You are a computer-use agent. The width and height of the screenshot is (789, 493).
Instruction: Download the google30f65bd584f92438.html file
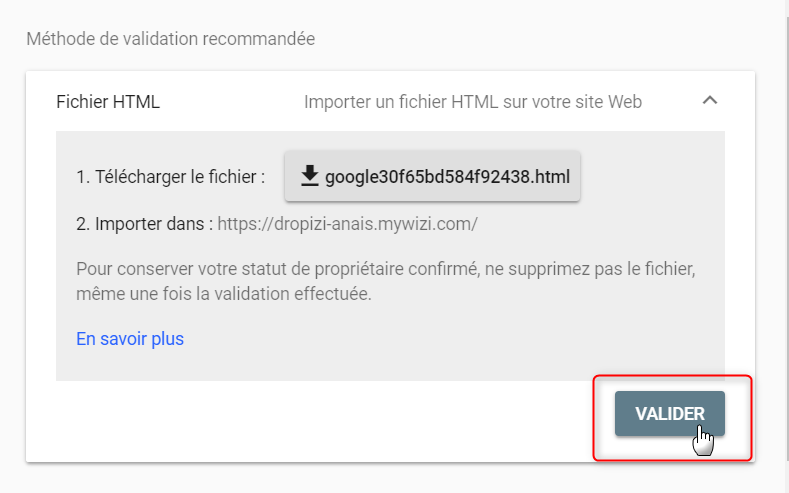tap(432, 176)
